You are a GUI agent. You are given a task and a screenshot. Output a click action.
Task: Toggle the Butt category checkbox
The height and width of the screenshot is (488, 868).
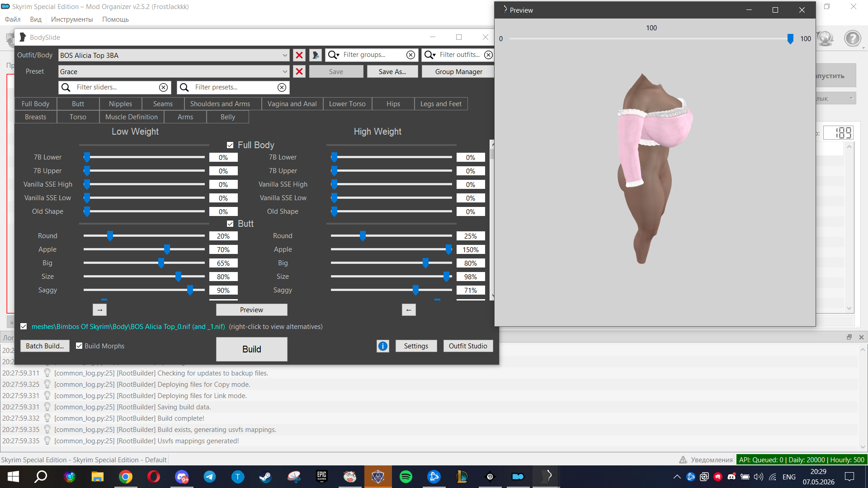point(230,224)
